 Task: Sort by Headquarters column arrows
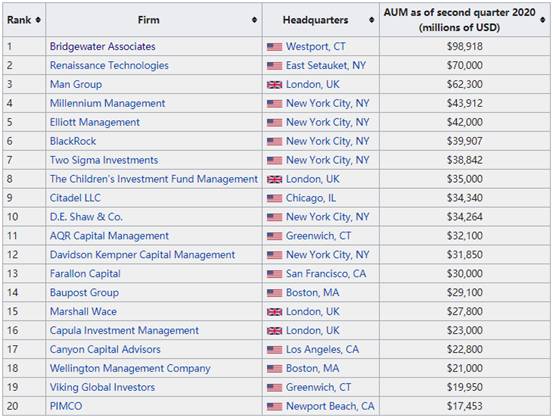coord(371,20)
